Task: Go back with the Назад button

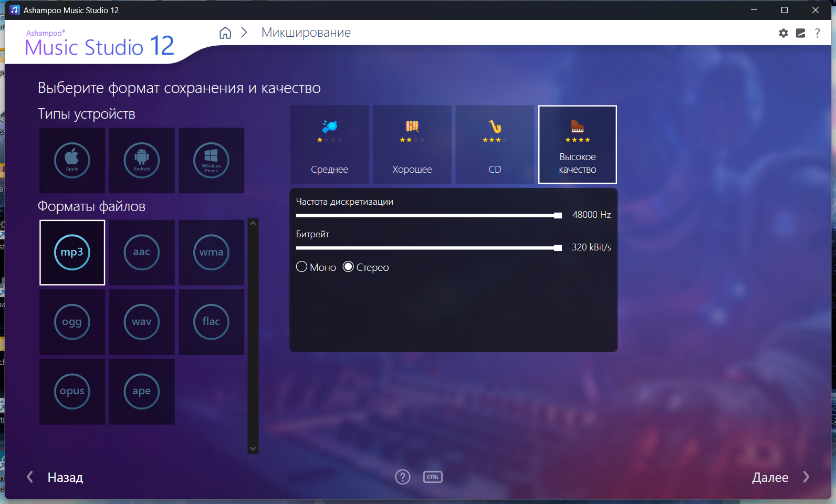Action: pos(55,477)
